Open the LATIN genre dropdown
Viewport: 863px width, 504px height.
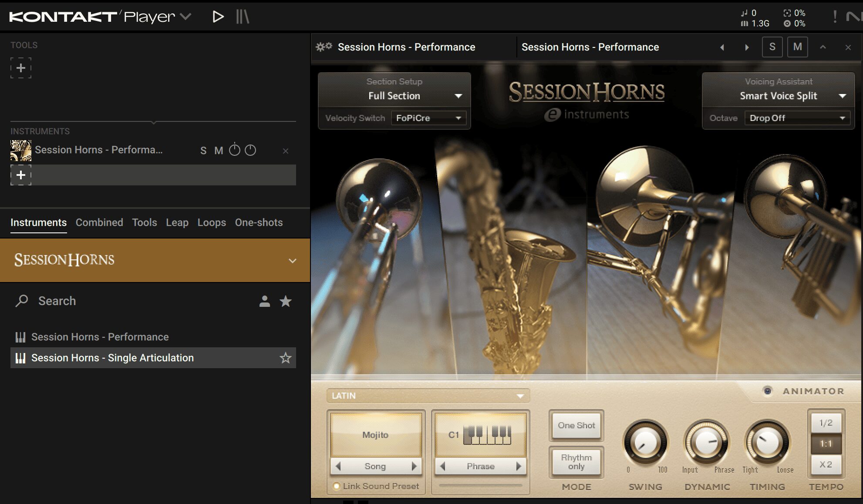pyautogui.click(x=428, y=396)
